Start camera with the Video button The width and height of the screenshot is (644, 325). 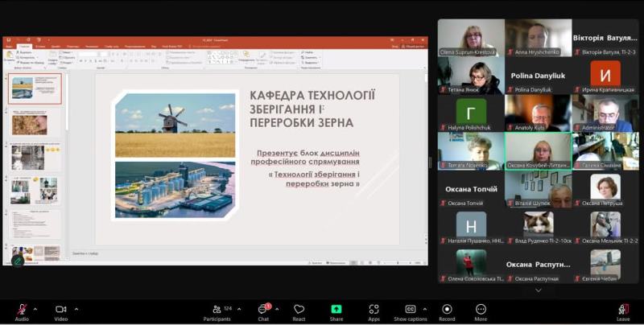tap(60, 309)
